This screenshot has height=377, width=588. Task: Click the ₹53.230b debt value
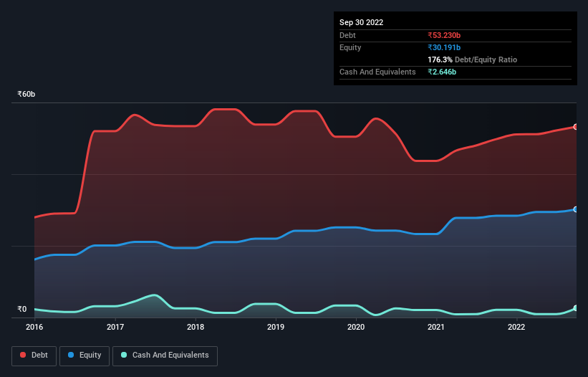click(x=444, y=35)
